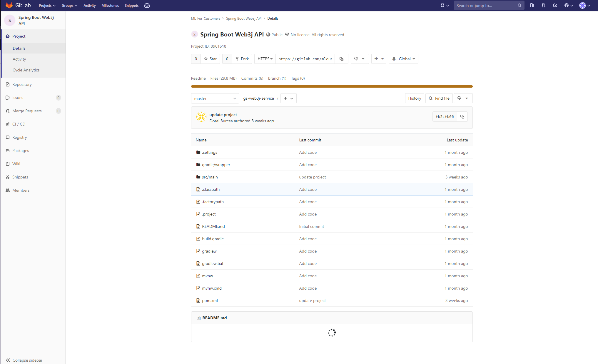
Task: Open the src/main folder
Action: 210,177
